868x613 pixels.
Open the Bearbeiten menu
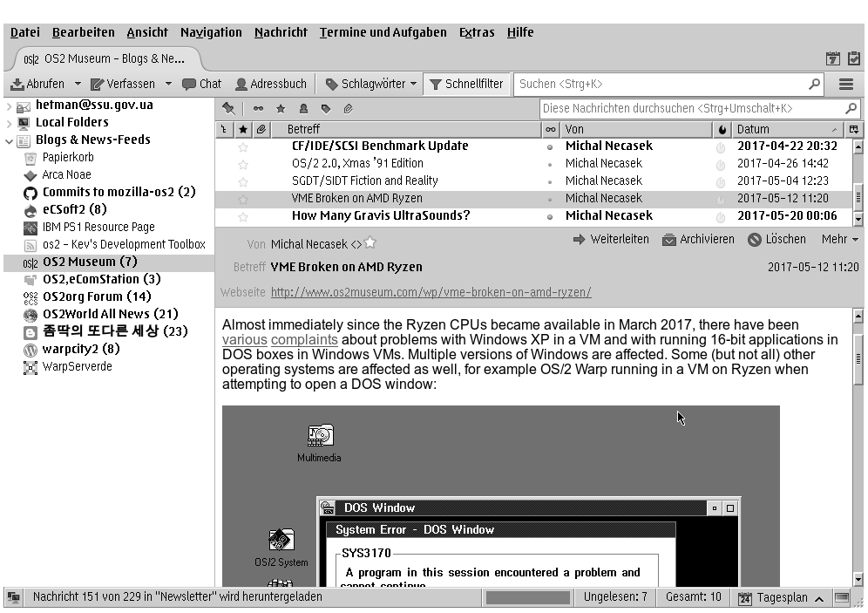[83, 32]
